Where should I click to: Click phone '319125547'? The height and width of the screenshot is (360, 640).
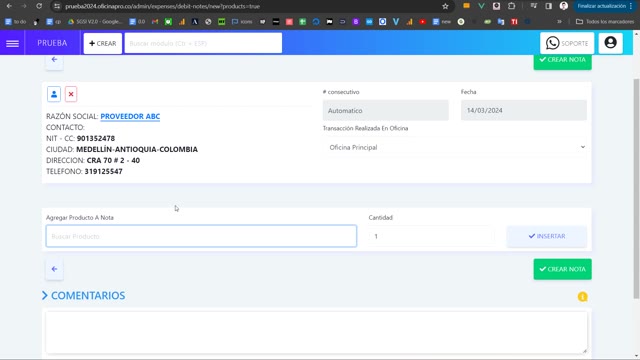(103, 171)
